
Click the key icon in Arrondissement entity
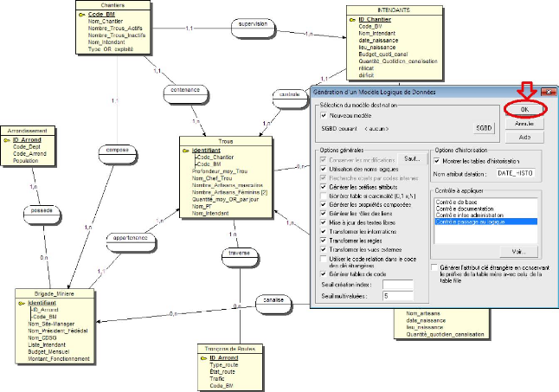click(x=8, y=139)
